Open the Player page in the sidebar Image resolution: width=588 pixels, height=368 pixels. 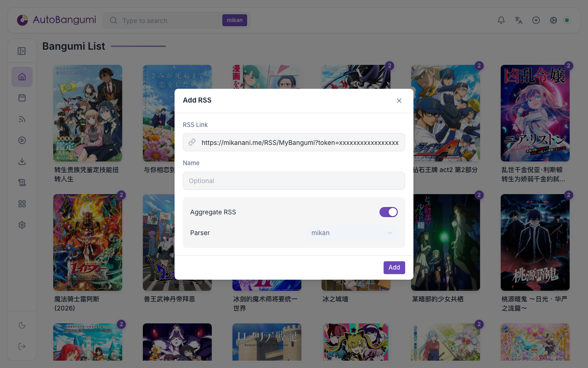(22, 140)
